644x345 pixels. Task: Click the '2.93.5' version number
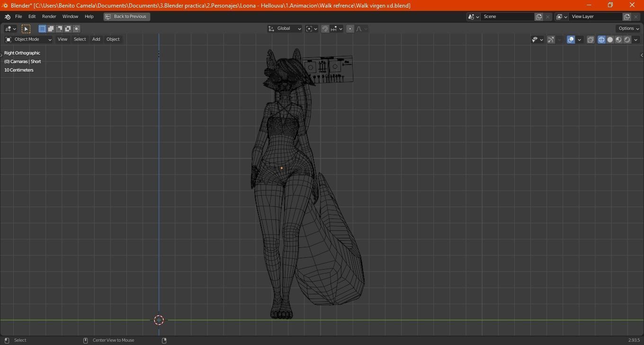click(634, 340)
